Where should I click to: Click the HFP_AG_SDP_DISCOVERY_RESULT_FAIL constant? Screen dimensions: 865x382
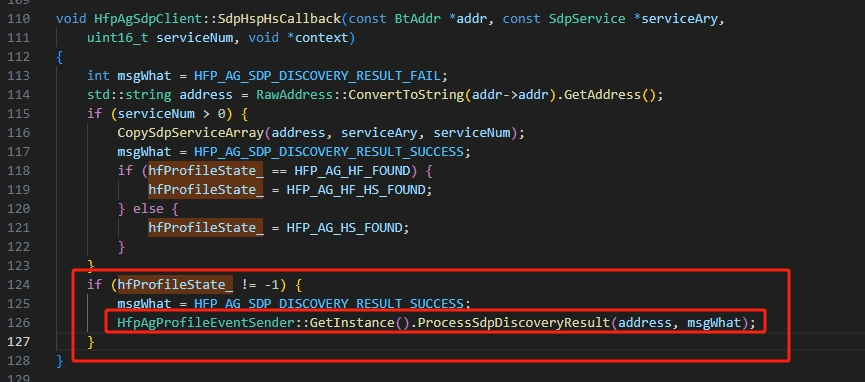[317, 76]
